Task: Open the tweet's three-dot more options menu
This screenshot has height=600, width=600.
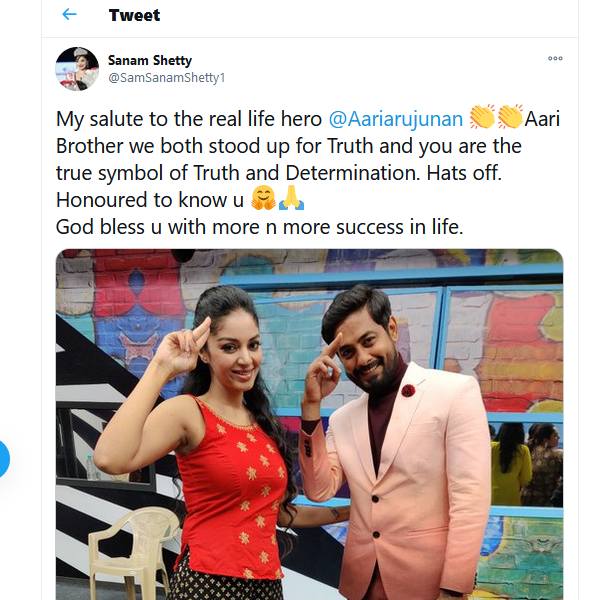Action: click(x=555, y=59)
